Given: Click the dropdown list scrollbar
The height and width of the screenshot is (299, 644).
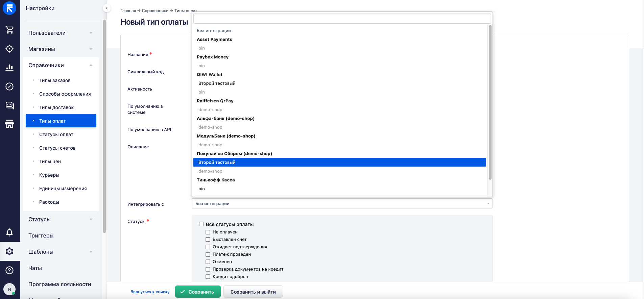Looking at the screenshot, I should pos(490,102).
